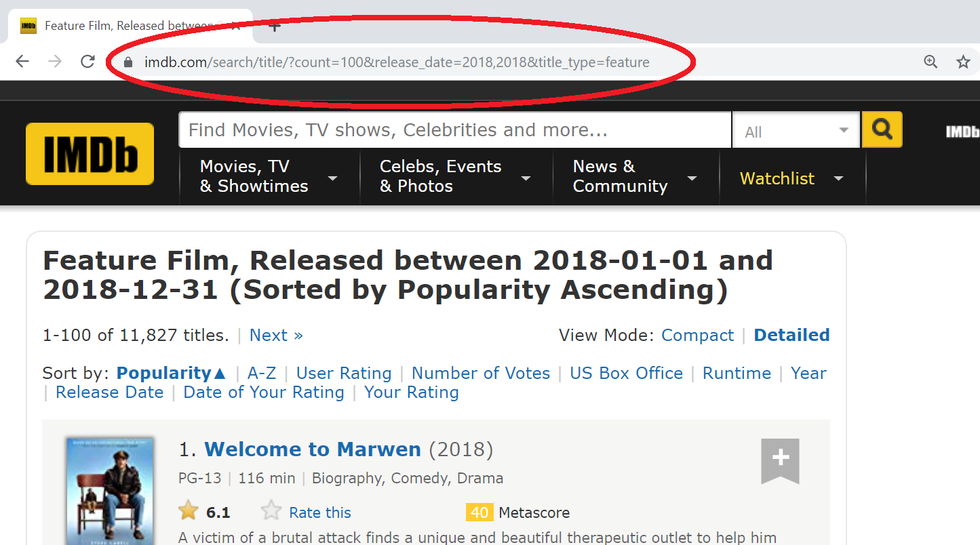Click the IMDb favicon on the browser tab
Viewport: 980px width, 545px height.
28,26
